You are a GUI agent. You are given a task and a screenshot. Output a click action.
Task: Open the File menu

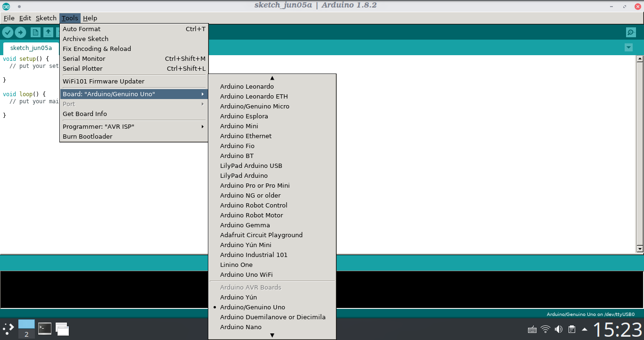point(9,18)
